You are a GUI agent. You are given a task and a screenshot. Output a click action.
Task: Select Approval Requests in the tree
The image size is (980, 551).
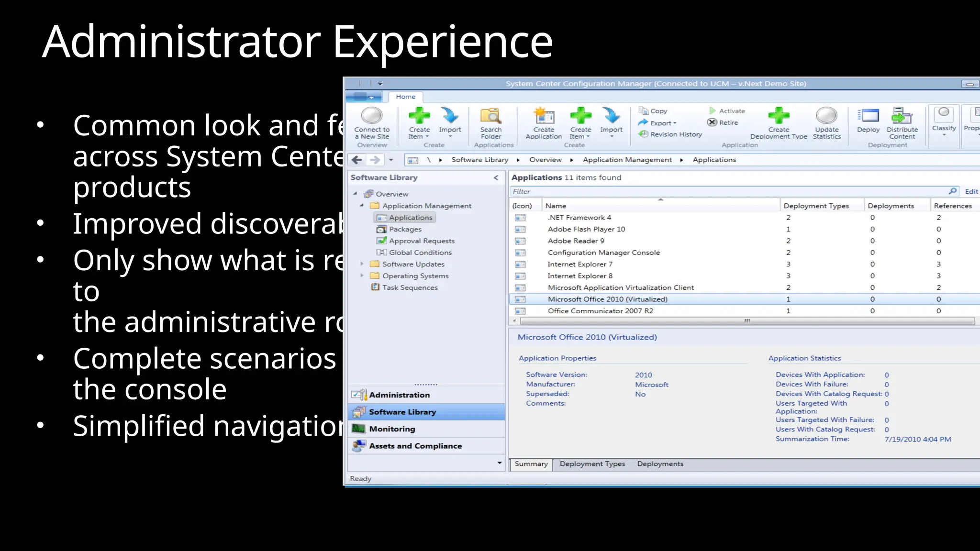pyautogui.click(x=415, y=241)
